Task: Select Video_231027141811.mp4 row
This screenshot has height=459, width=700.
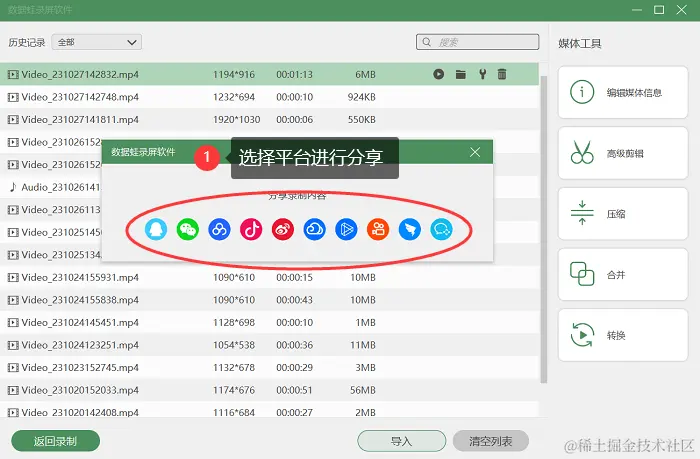Action: (269, 119)
